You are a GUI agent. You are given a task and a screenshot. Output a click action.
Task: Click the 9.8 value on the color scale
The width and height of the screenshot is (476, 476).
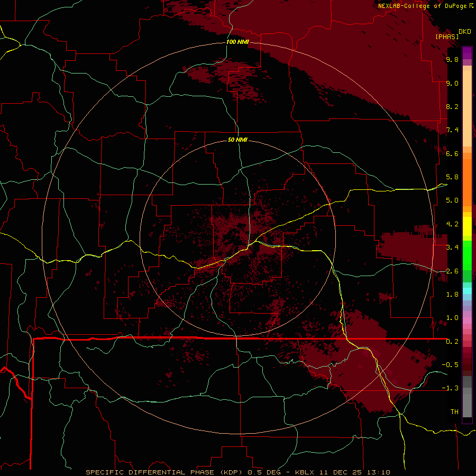[x=452, y=60]
